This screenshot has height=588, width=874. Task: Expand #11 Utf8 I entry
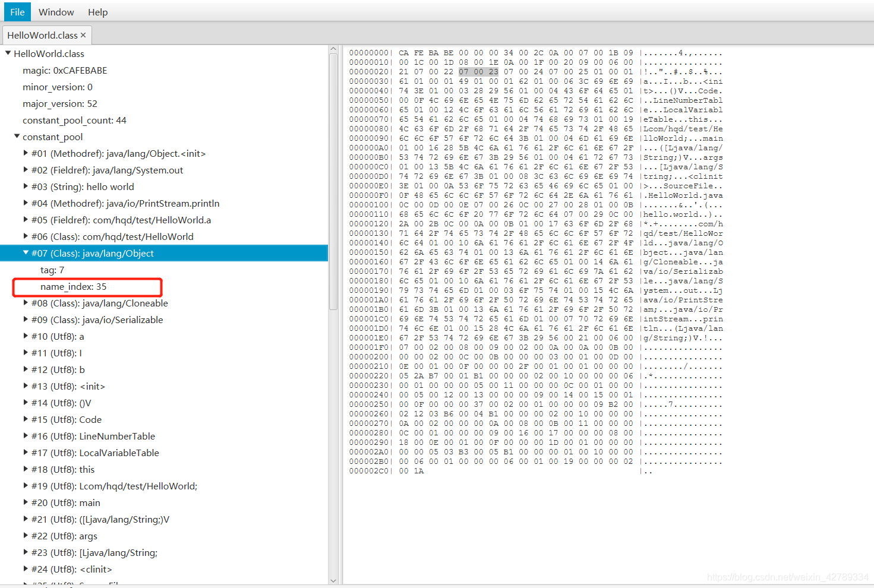[26, 352]
